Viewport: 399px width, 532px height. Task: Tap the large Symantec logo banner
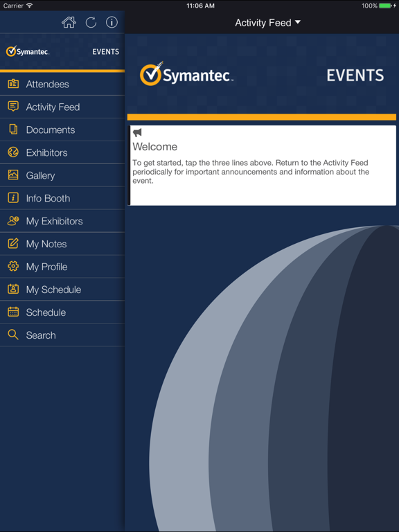(186, 74)
